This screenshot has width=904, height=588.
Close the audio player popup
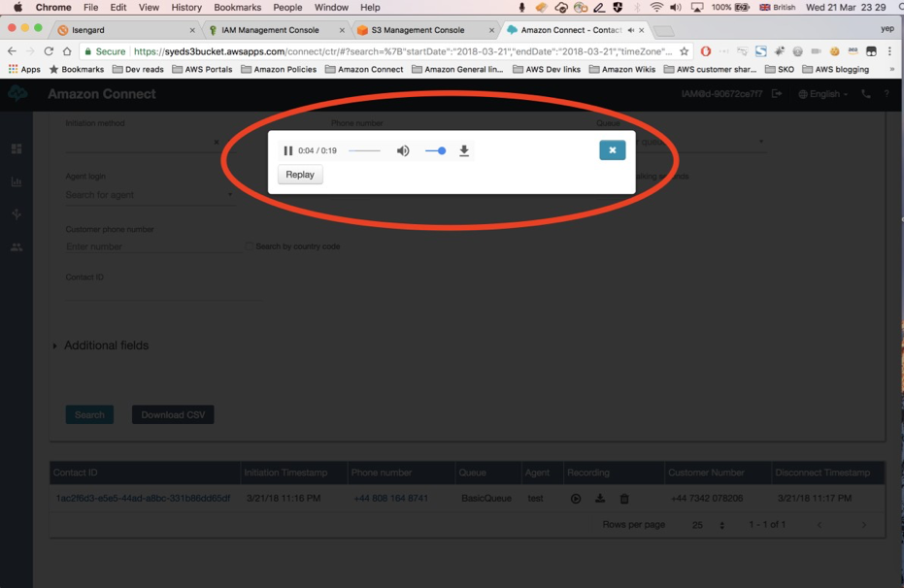click(x=613, y=150)
